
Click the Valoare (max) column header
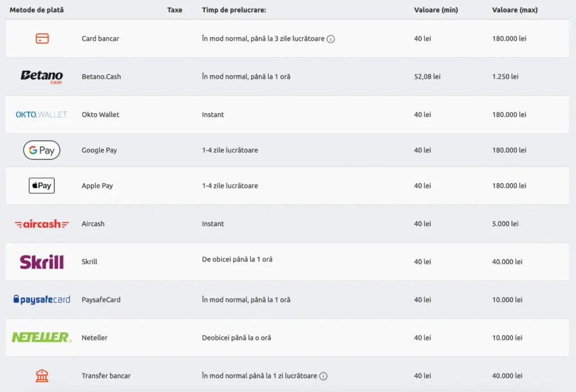click(515, 10)
